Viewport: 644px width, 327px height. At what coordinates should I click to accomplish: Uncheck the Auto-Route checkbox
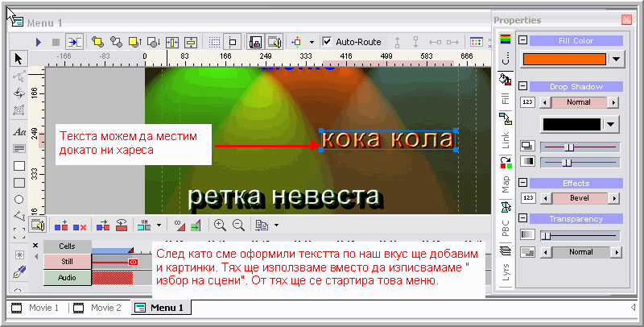pyautogui.click(x=327, y=42)
